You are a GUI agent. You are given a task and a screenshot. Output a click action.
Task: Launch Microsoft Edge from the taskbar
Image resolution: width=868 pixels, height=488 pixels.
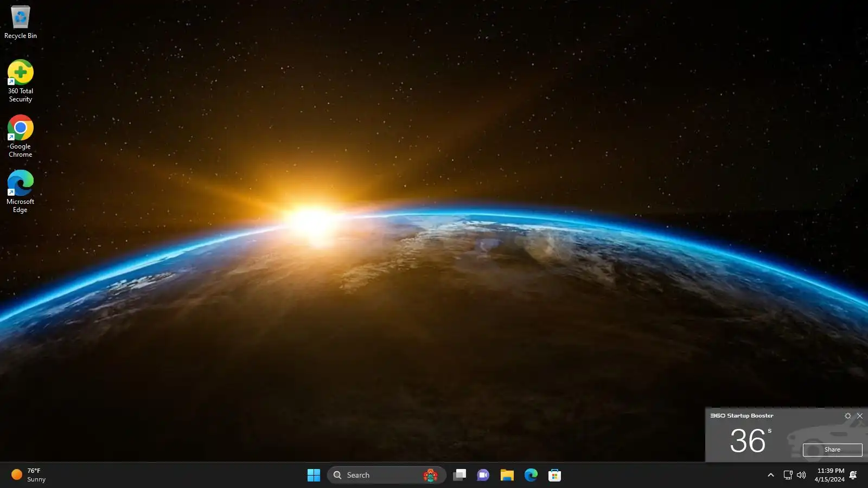(531, 475)
